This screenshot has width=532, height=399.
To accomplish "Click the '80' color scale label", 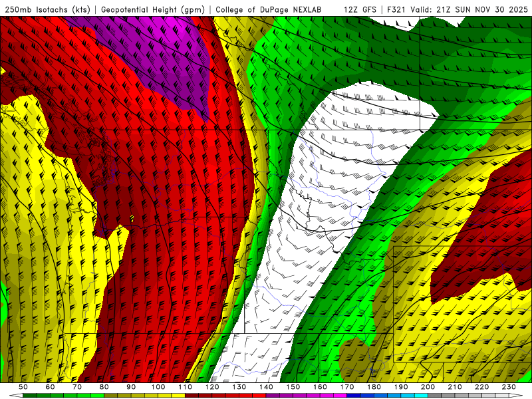I will (104, 387).
